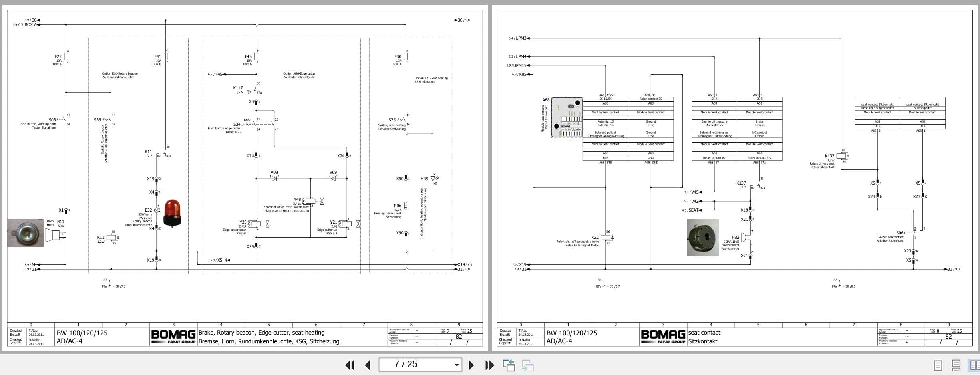The height and width of the screenshot is (375, 980).
Task: Click the 7 / 25 page indicator text
Action: point(406,365)
